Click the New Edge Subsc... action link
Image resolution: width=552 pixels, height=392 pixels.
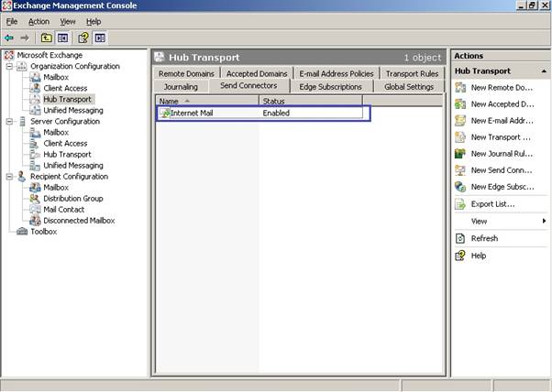pos(502,187)
